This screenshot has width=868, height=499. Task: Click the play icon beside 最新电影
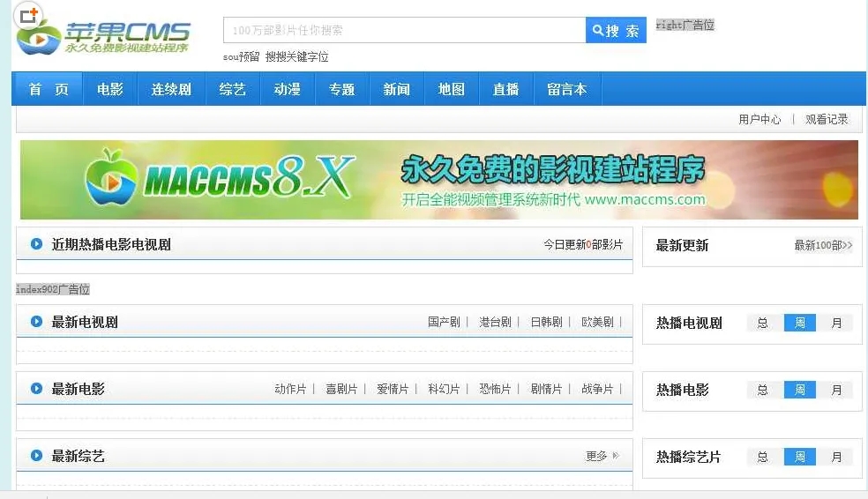[x=37, y=389]
